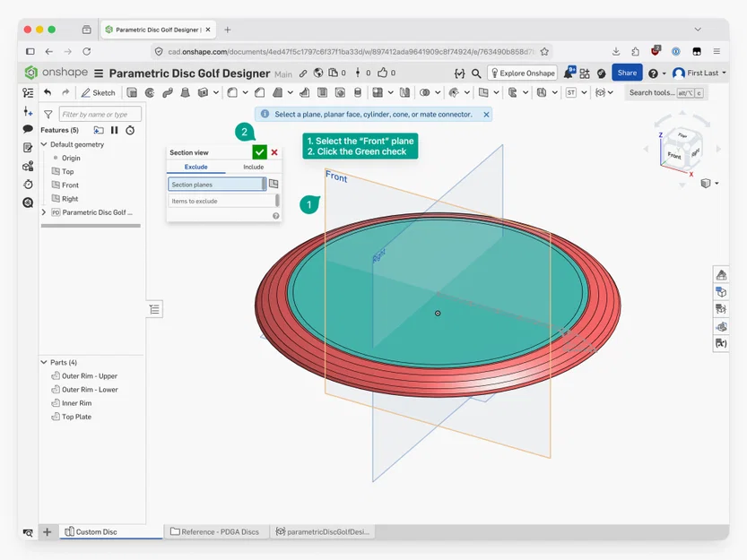Open the First Last user menu
747x560 pixels.
coord(699,73)
